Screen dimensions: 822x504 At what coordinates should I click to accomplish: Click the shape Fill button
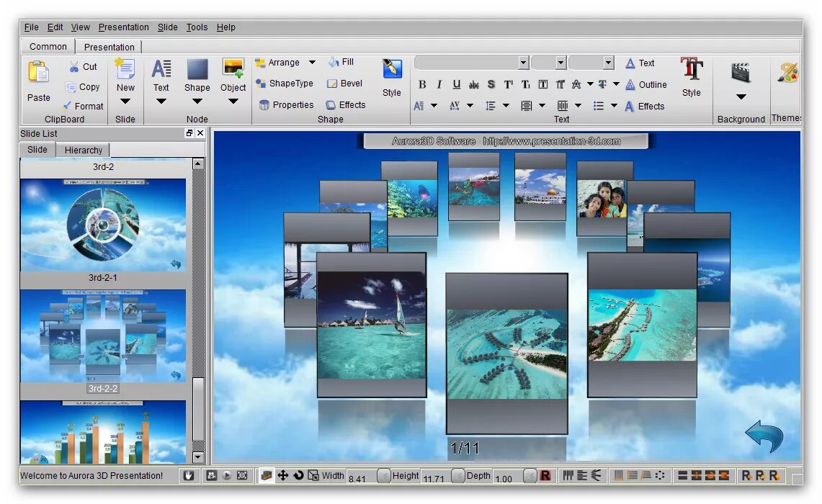pyautogui.click(x=341, y=62)
